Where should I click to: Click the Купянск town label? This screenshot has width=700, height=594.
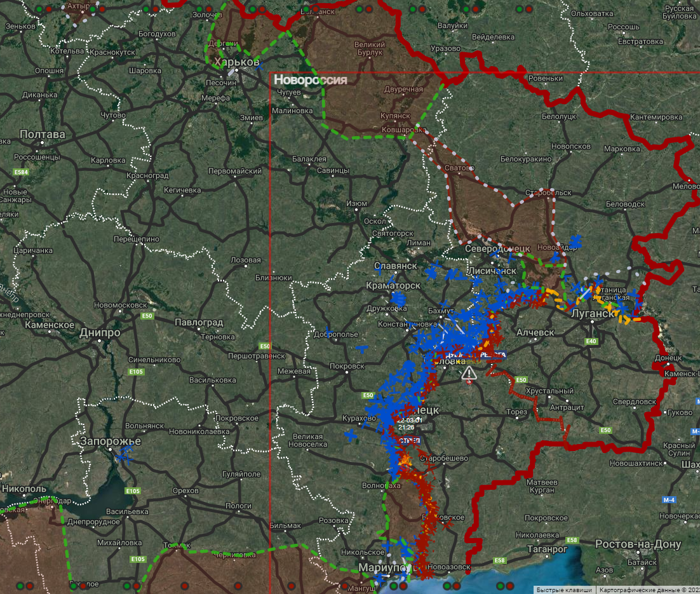click(x=395, y=116)
